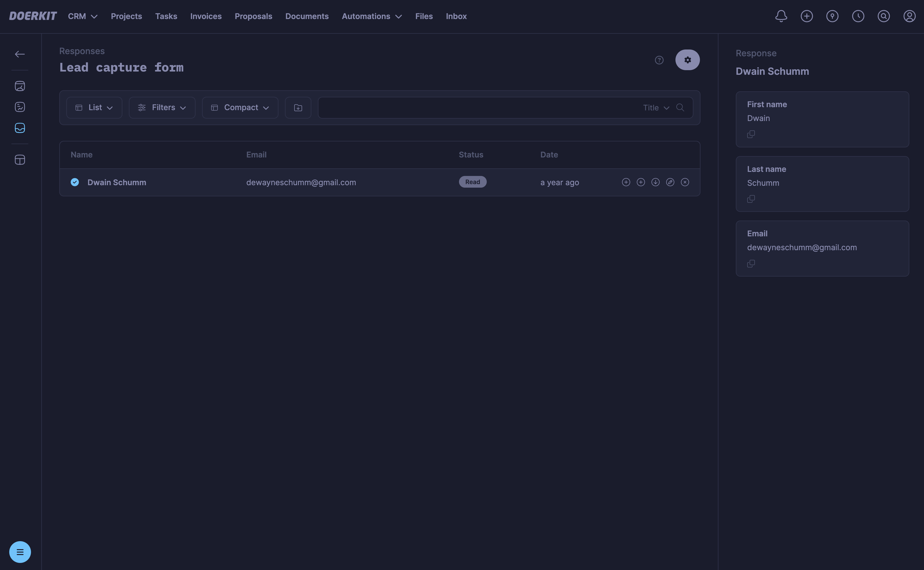This screenshot has height=570, width=924.
Task: Go to Proposals in top navigation
Action: pyautogui.click(x=253, y=16)
